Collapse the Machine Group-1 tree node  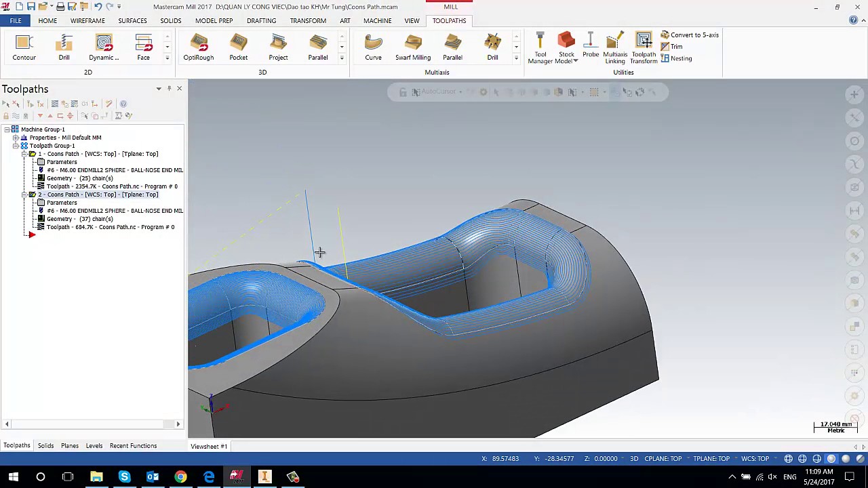coord(7,129)
